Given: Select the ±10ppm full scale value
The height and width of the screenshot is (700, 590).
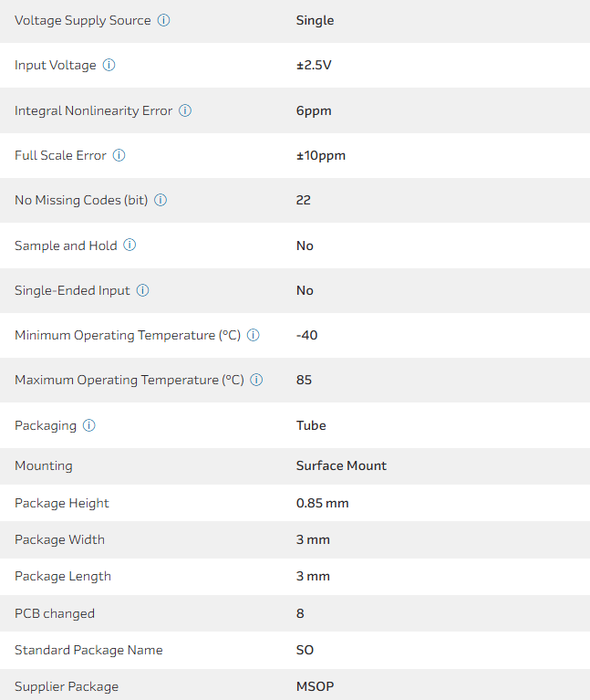Looking at the screenshot, I should (x=321, y=155).
